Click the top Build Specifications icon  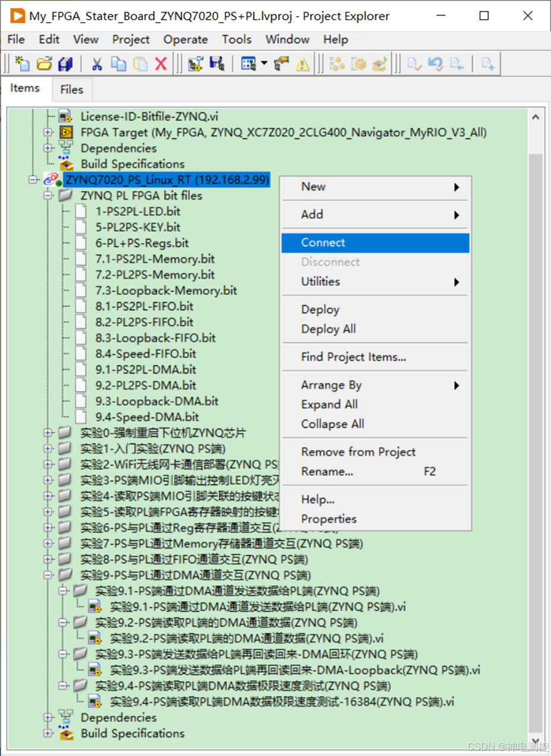click(x=65, y=164)
